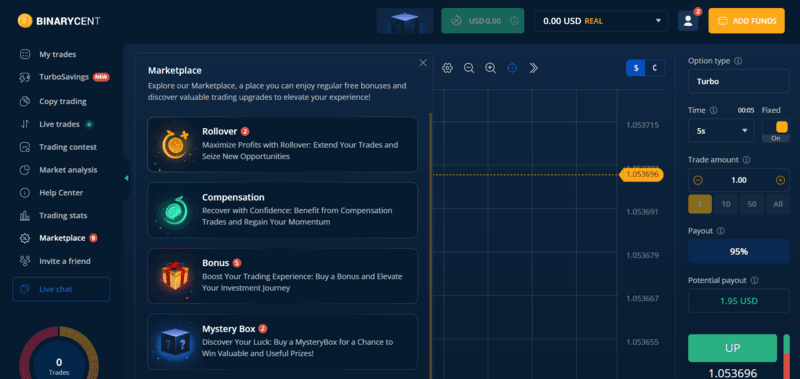Zoom out the chart
This screenshot has height=379, width=800.
click(x=469, y=68)
